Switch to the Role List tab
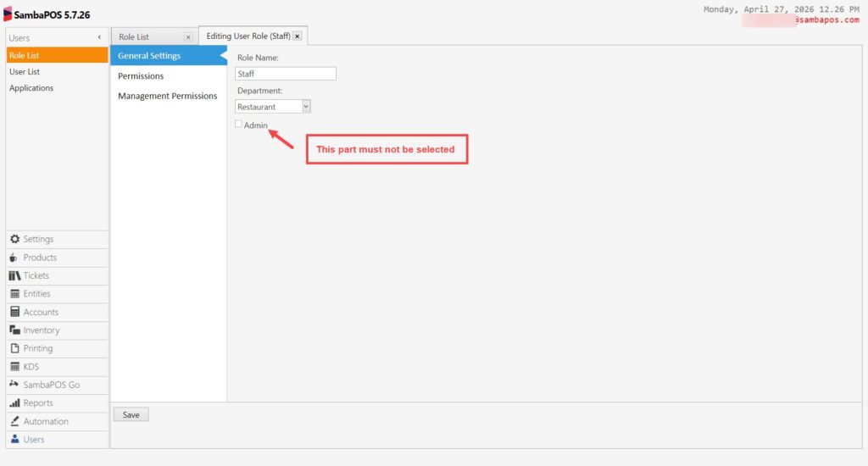The height and width of the screenshot is (466, 868). pos(134,37)
